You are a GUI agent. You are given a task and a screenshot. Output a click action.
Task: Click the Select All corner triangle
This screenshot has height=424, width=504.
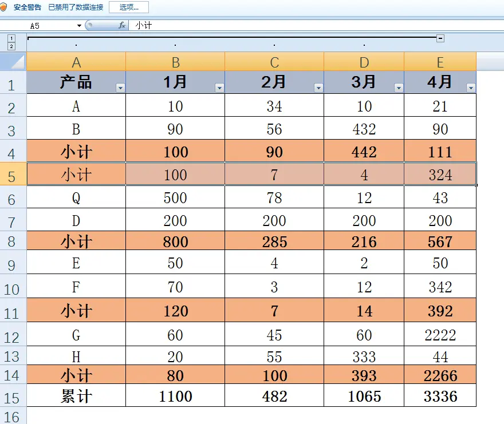(x=13, y=62)
